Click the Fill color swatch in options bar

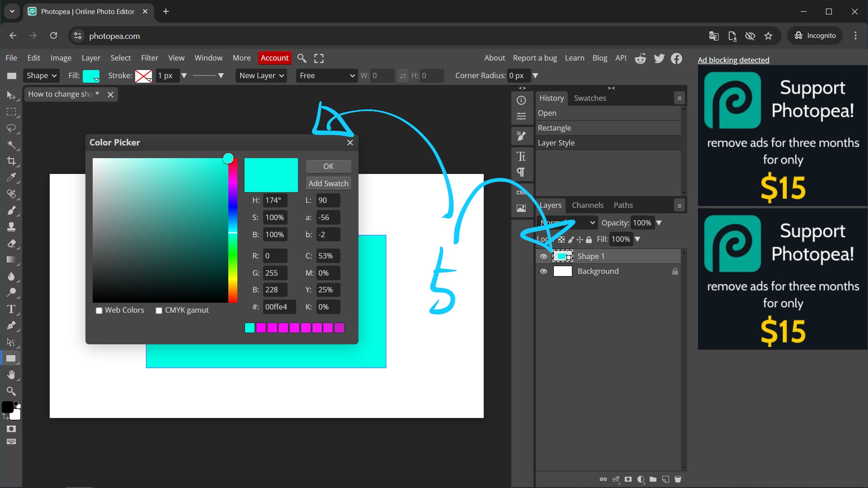91,75
